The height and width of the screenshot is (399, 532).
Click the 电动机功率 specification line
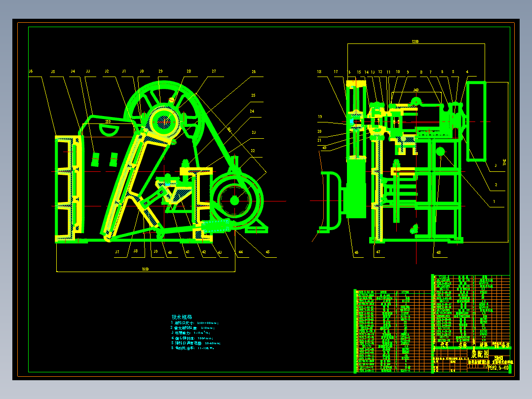tap(192, 348)
